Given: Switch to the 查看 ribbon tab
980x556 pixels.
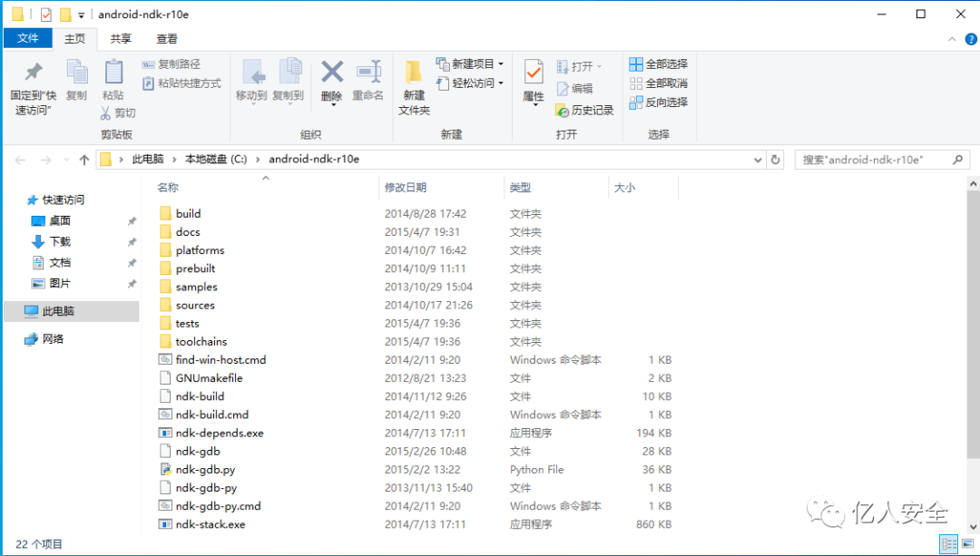Looking at the screenshot, I should (x=166, y=38).
